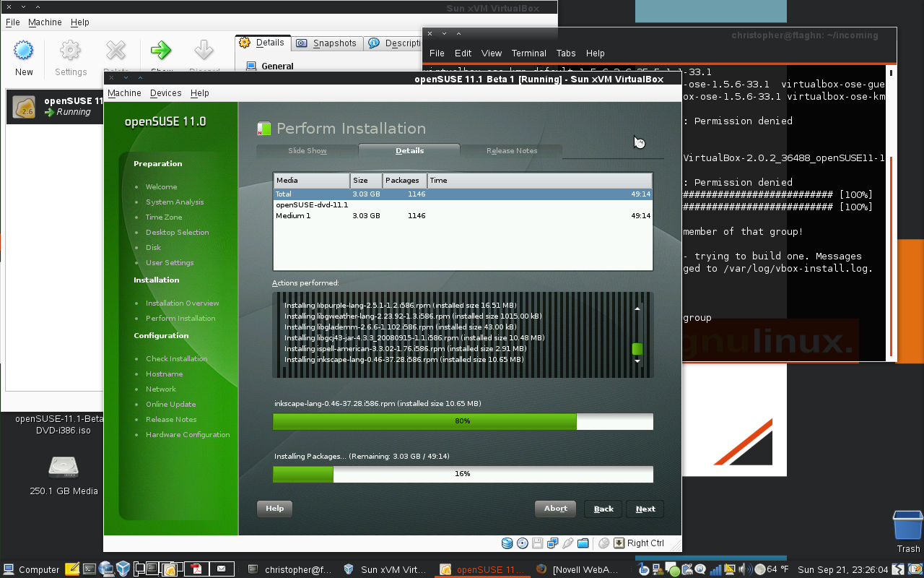Click the up arrow of the actions log scrollbar
The width and height of the screenshot is (924, 578).
(x=637, y=309)
